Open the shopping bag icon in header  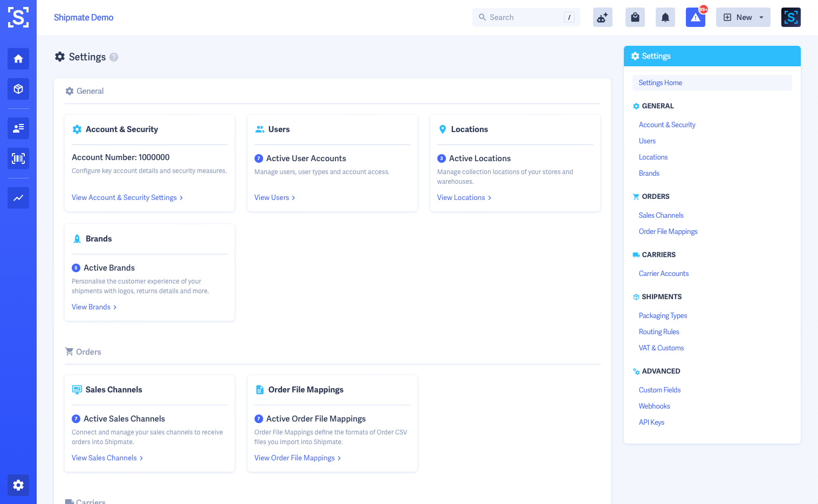pos(635,17)
